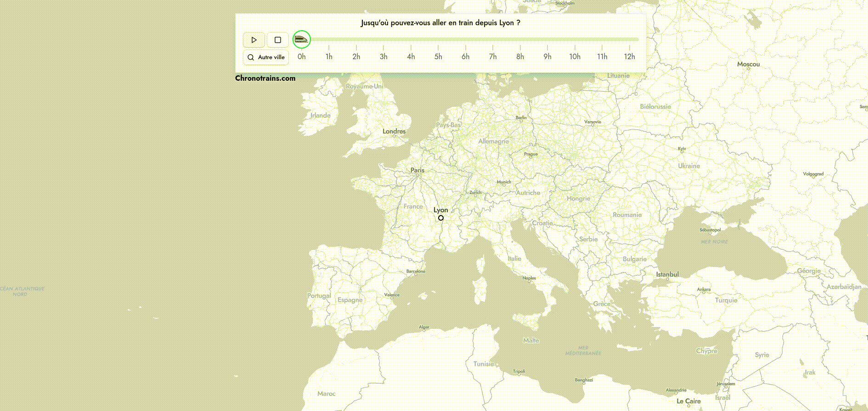Click the Chronotrains.com link
868x411 pixels.
(265, 78)
